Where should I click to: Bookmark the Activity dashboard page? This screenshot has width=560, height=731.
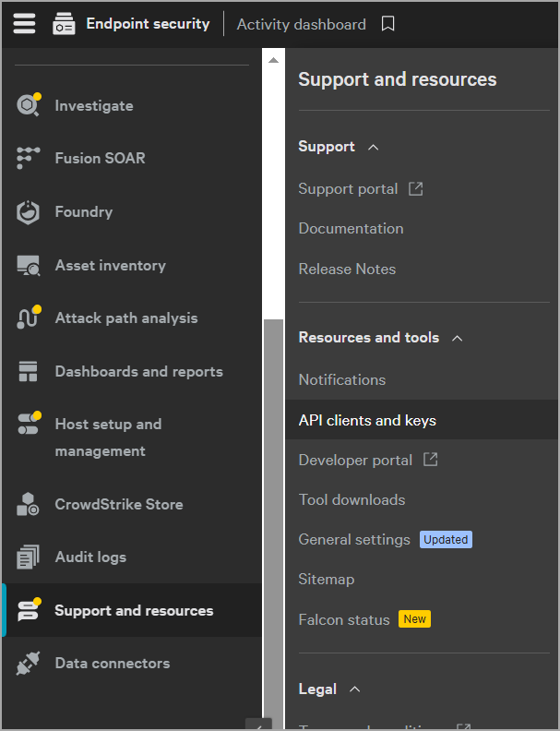[x=388, y=24]
